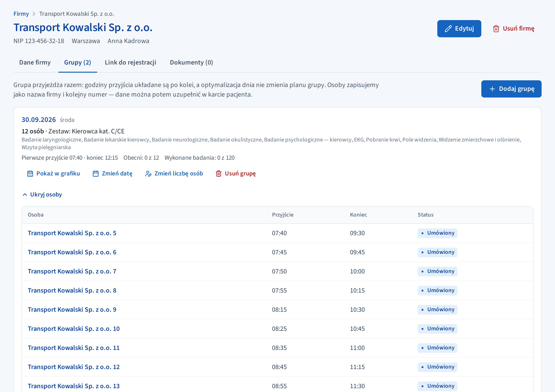Open patient Transport Kowalski Sp. z o.o. 10
Viewport: 555px width, 392px height.
74,329
